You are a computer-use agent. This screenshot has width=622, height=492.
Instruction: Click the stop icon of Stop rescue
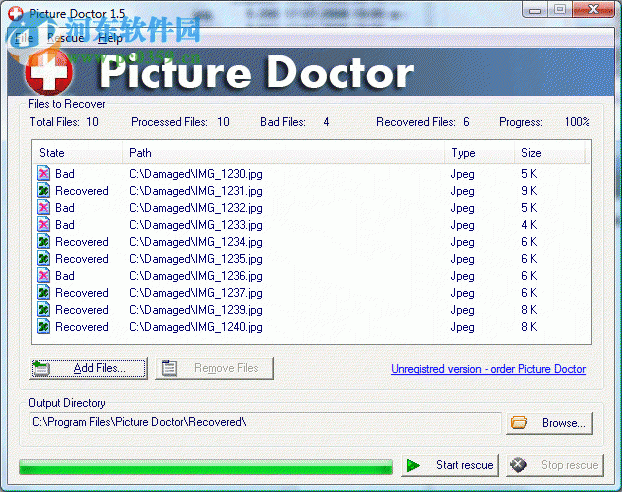click(518, 465)
